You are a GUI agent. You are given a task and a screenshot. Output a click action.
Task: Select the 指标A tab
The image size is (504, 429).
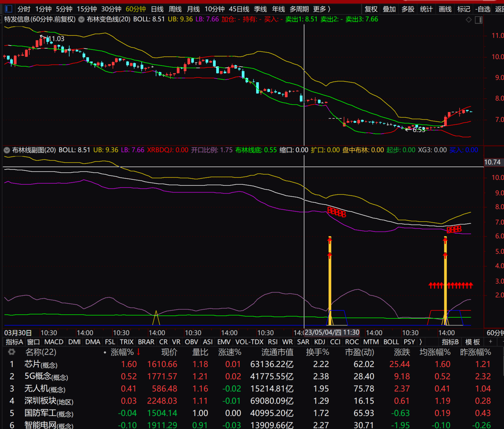14,342
